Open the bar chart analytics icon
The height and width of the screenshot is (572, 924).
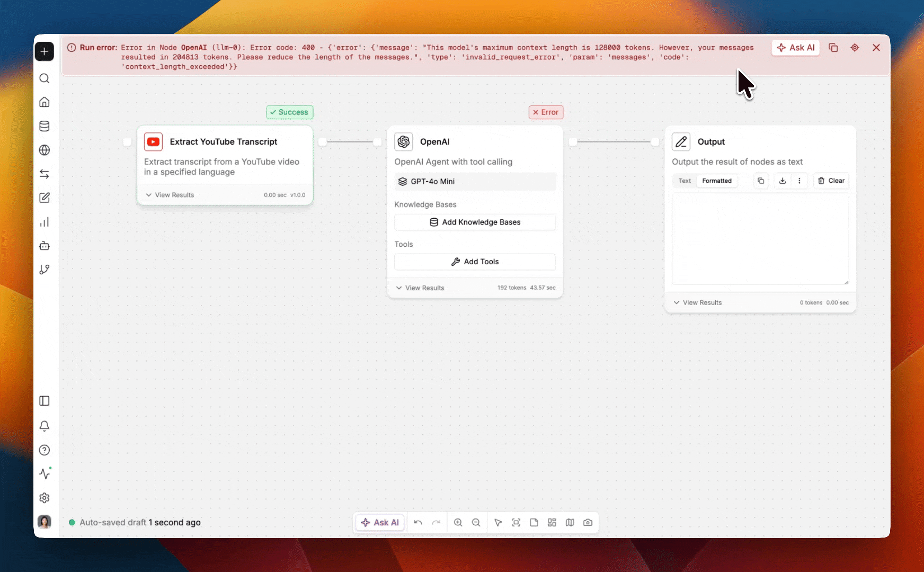[x=45, y=222]
